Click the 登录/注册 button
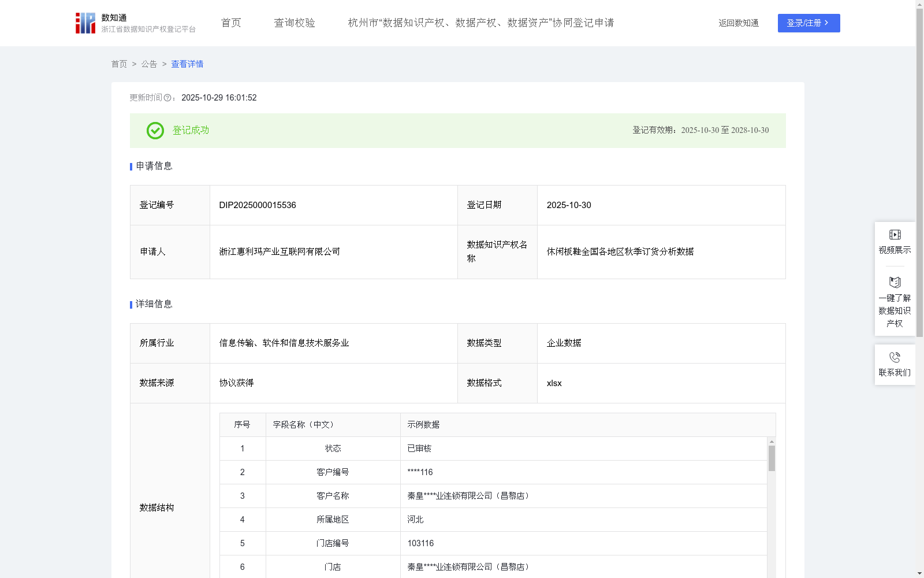924x578 pixels. pyautogui.click(x=808, y=23)
